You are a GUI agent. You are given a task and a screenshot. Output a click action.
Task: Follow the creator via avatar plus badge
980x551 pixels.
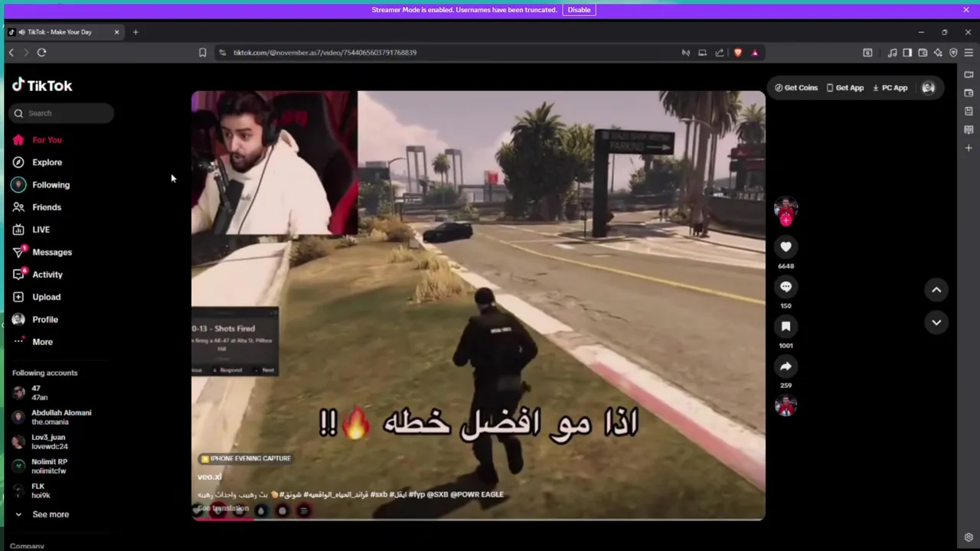(x=786, y=220)
